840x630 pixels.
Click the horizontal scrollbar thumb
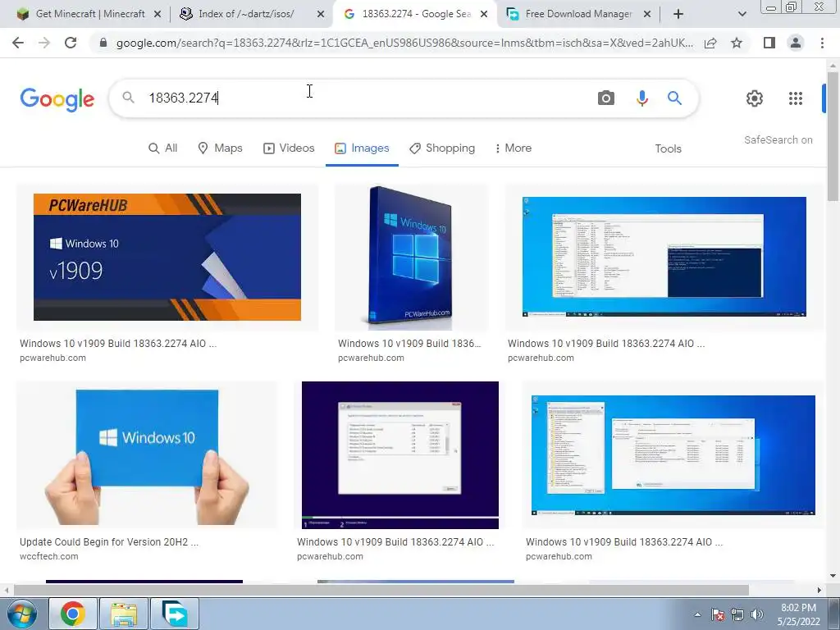(x=381, y=590)
